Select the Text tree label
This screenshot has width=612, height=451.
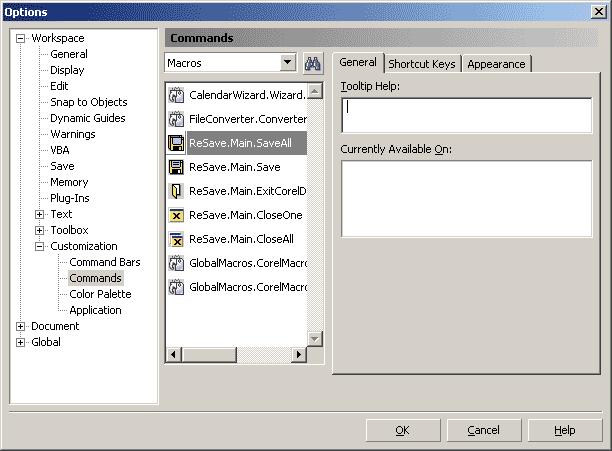click(61, 214)
